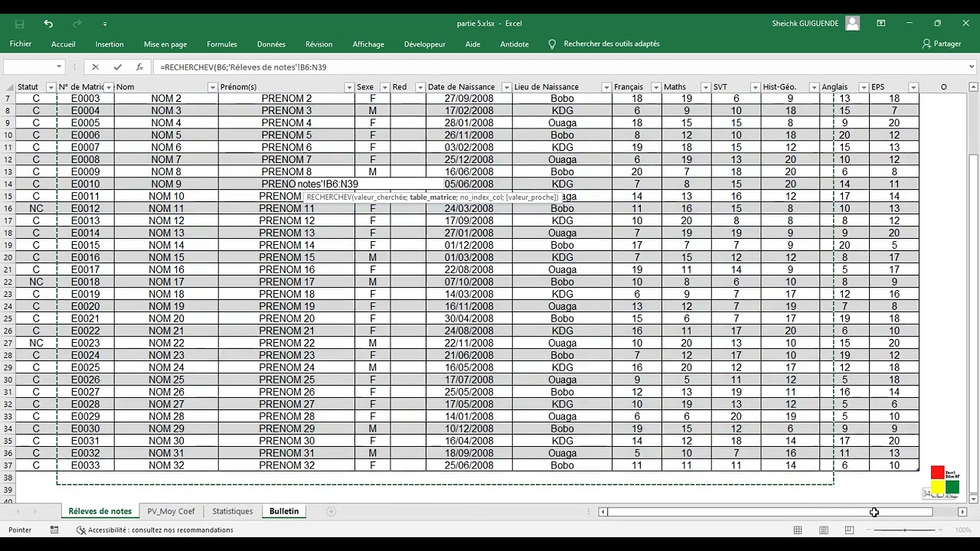Open the Données ribbon tab

coord(271,44)
